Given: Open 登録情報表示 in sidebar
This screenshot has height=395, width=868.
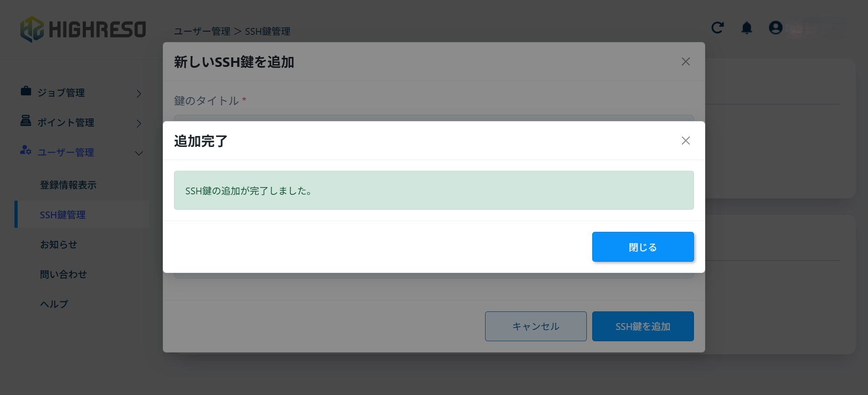Looking at the screenshot, I should [68, 185].
